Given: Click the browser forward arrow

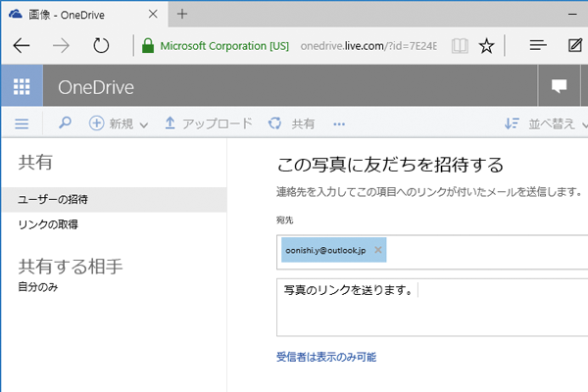Looking at the screenshot, I should (x=61, y=46).
